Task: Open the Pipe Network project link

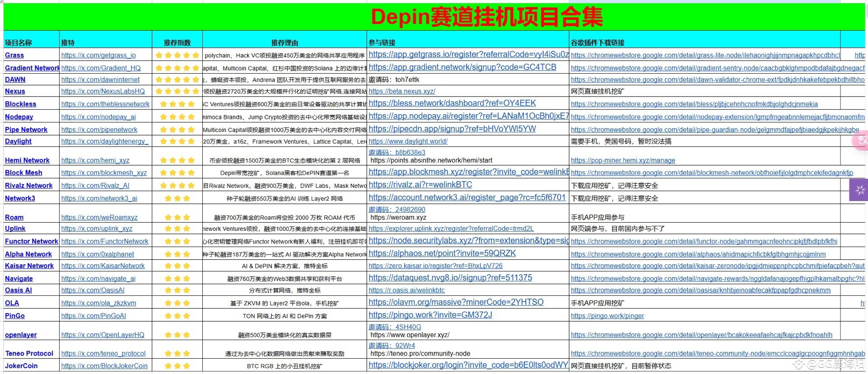Action: tap(26, 130)
